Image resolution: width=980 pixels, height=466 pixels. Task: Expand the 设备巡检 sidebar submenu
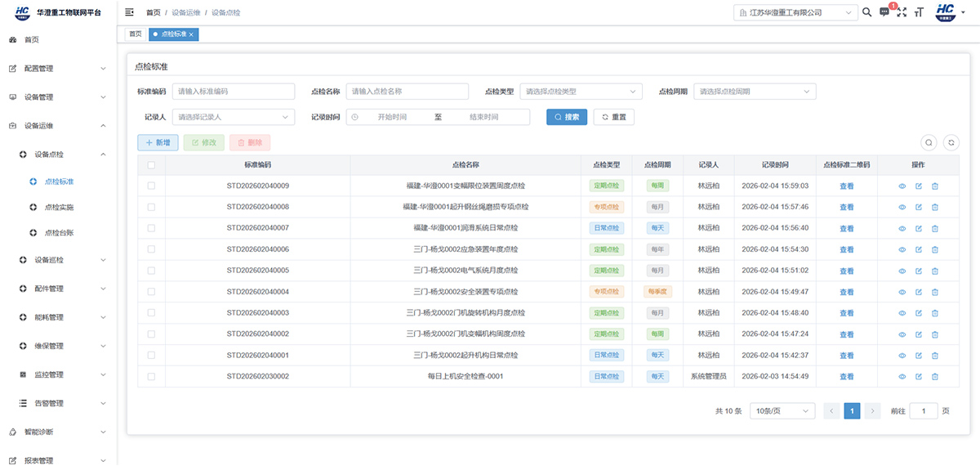(x=58, y=260)
